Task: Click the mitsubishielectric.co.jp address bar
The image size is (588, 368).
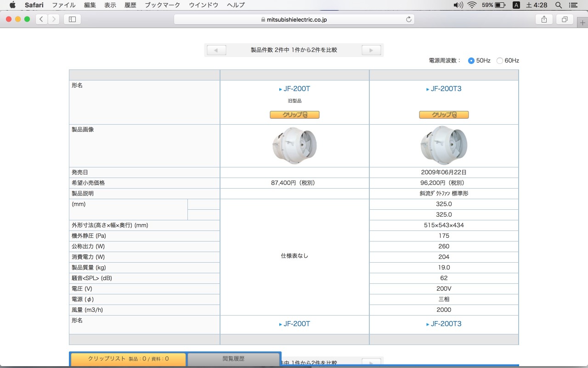Action: (294, 19)
